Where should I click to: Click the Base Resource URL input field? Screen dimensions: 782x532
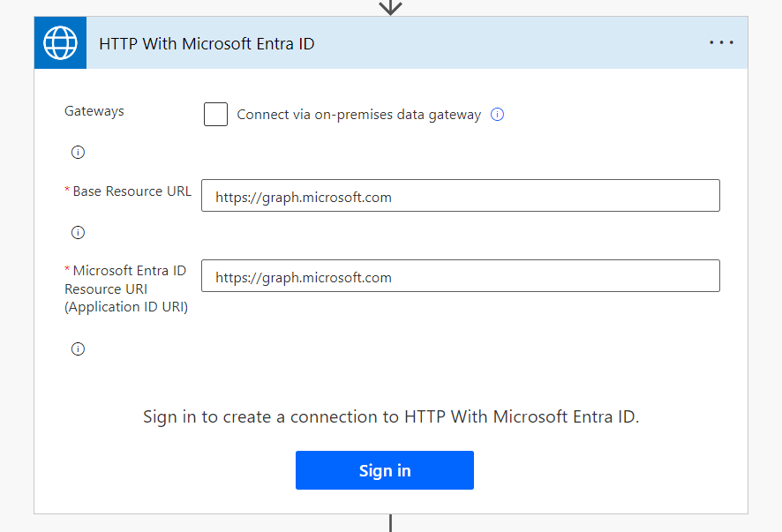[460, 196]
